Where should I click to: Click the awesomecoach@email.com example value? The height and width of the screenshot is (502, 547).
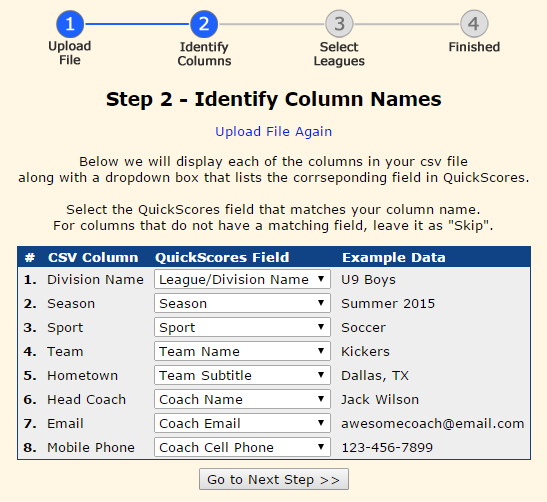(x=433, y=424)
